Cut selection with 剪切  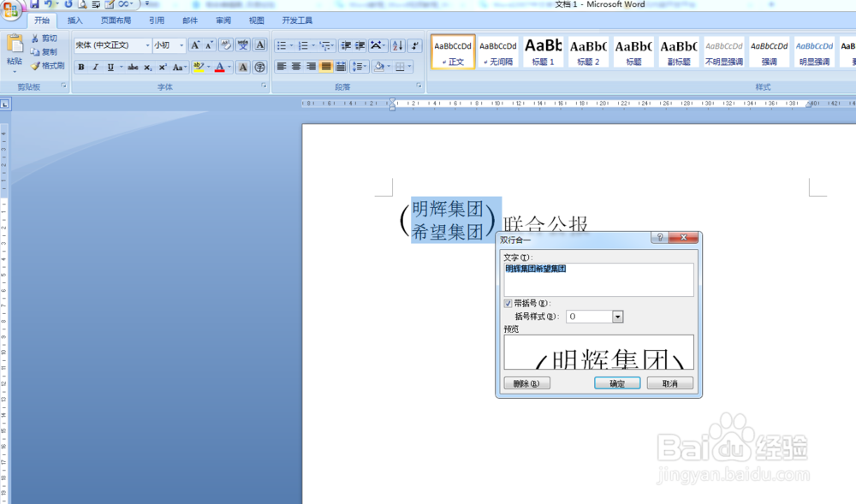click(44, 39)
